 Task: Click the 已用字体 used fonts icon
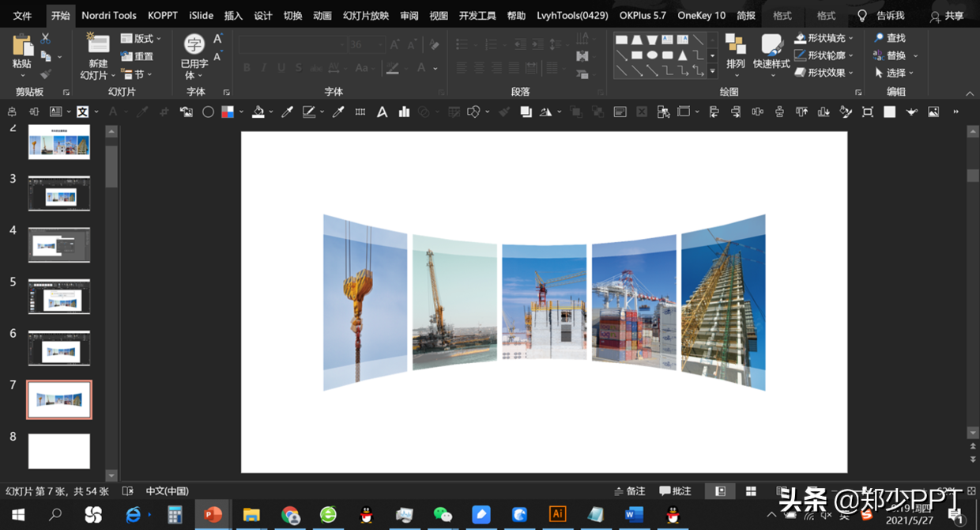(194, 44)
